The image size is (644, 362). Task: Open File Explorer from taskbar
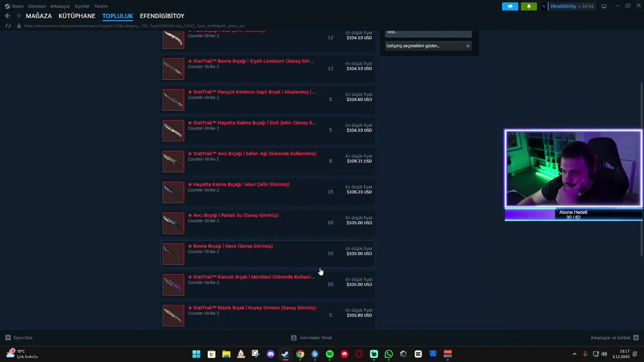coord(226,354)
